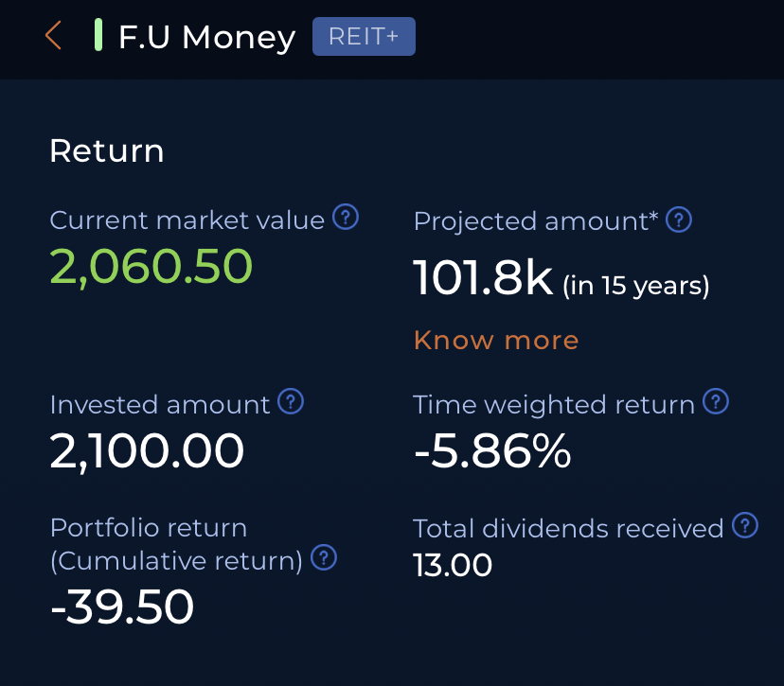The width and height of the screenshot is (784, 686).
Task: Tap the "(in 15 years)" text
Action: coord(636,285)
